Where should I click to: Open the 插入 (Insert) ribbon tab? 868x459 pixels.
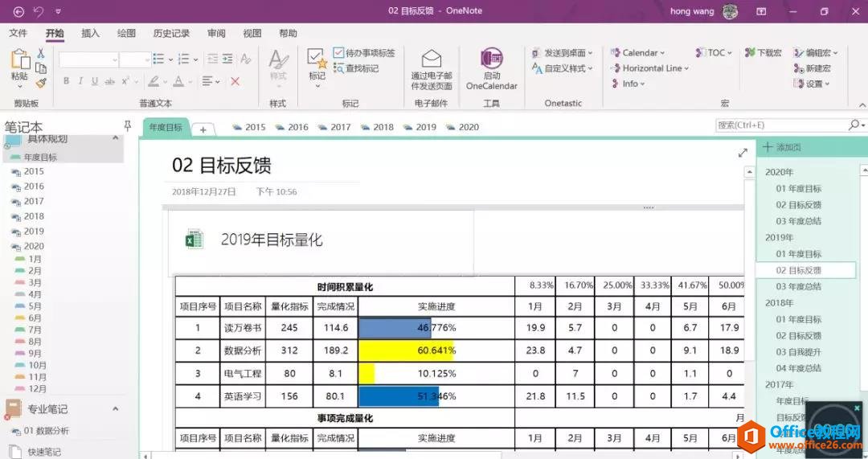[90, 33]
